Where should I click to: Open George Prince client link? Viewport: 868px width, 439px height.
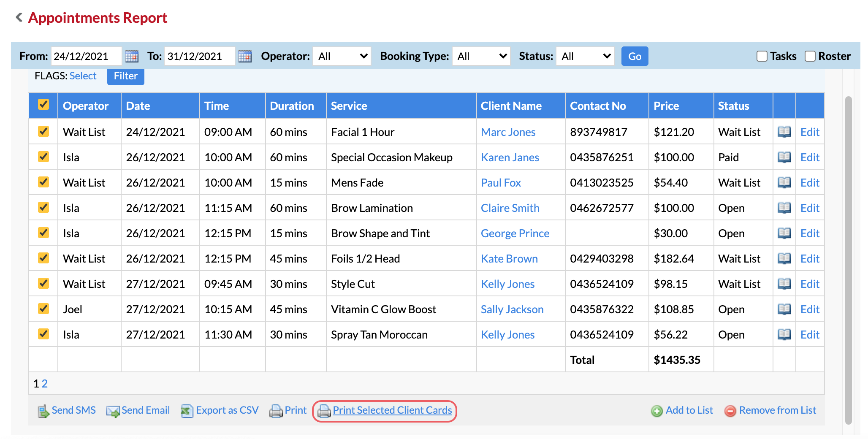pos(515,233)
